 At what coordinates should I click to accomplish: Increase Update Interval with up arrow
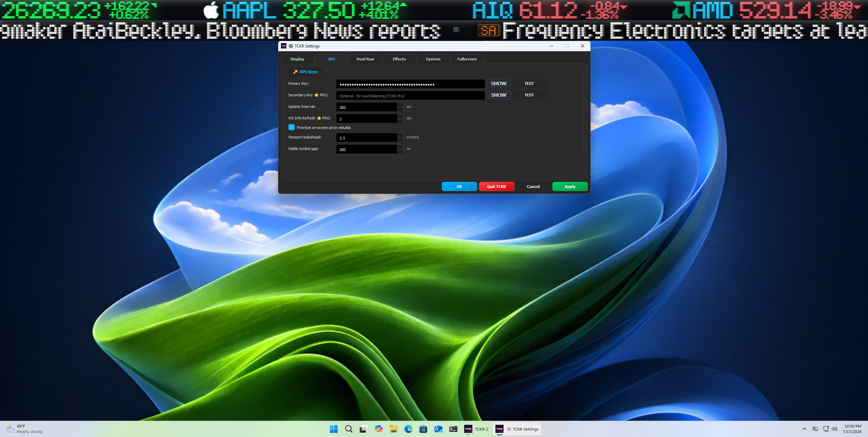click(400, 105)
